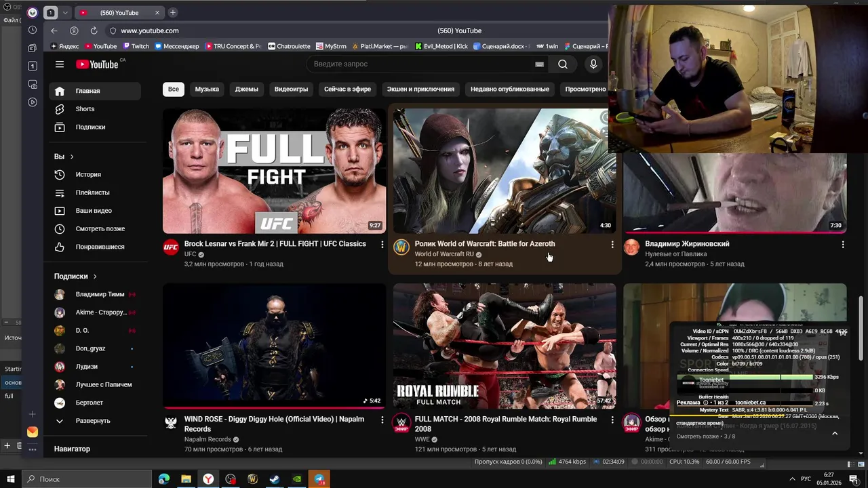Open Смотреть позже in the sidebar
This screenshot has width=868, height=488.
click(95, 229)
